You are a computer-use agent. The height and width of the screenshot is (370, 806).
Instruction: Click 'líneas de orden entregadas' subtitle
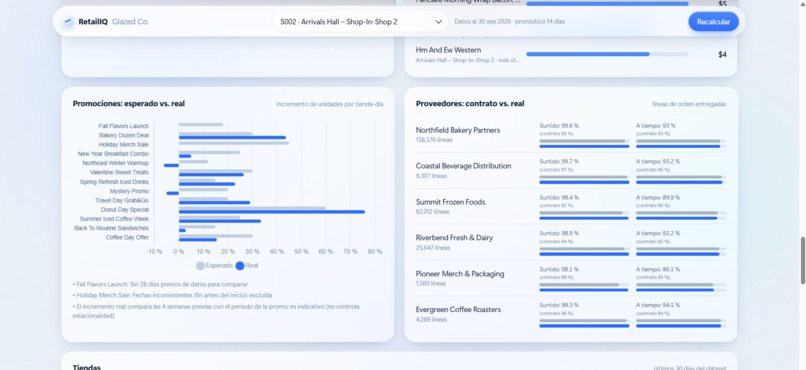click(689, 104)
